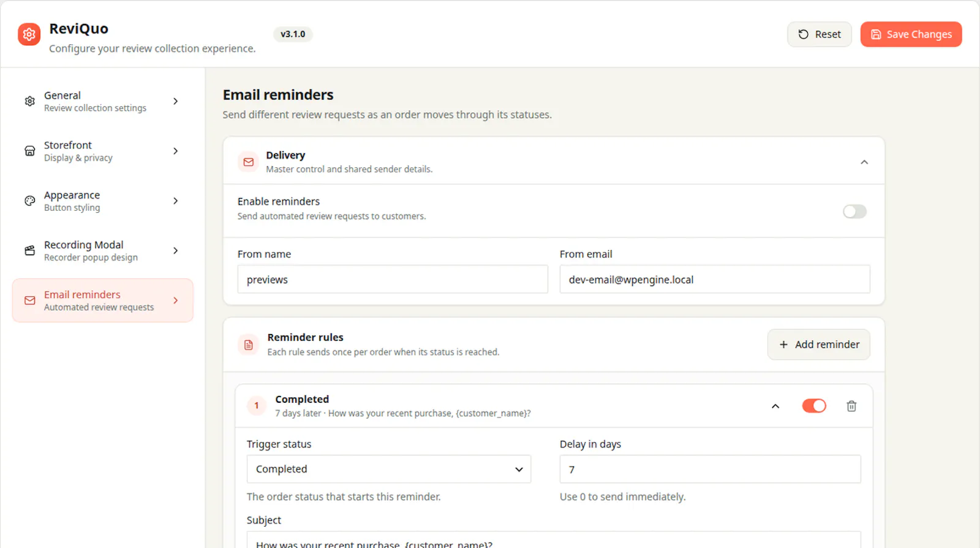Viewport: 980px width, 548px height.
Task: Click the Email reminders envelope icon in sidebar
Action: click(x=29, y=300)
